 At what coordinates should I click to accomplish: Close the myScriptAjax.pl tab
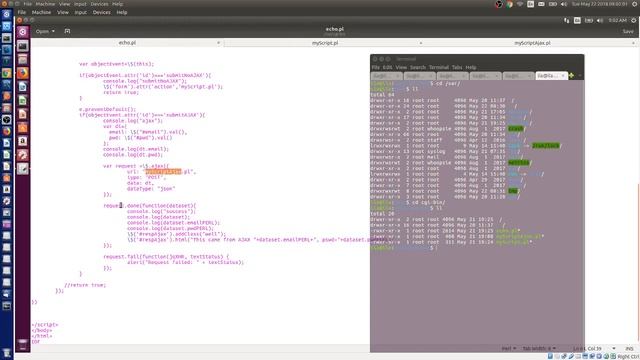pos(633,43)
